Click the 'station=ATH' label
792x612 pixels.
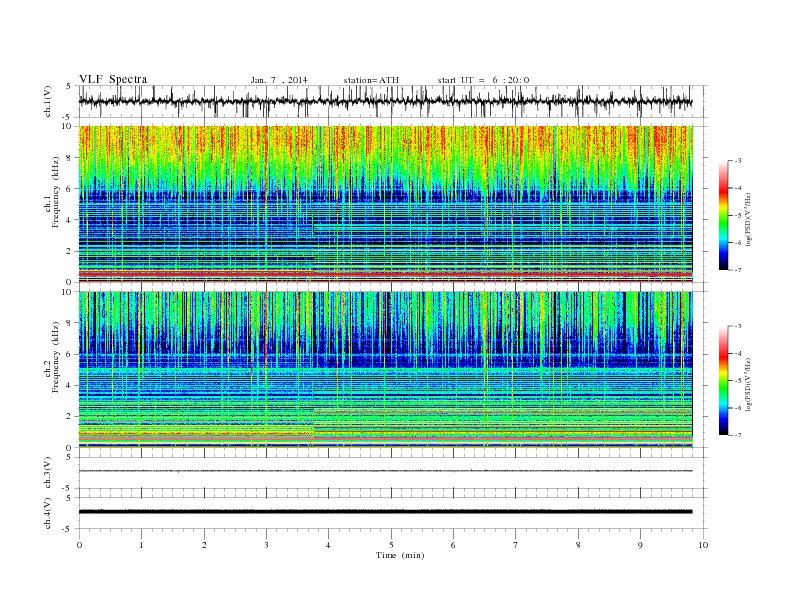pos(371,80)
